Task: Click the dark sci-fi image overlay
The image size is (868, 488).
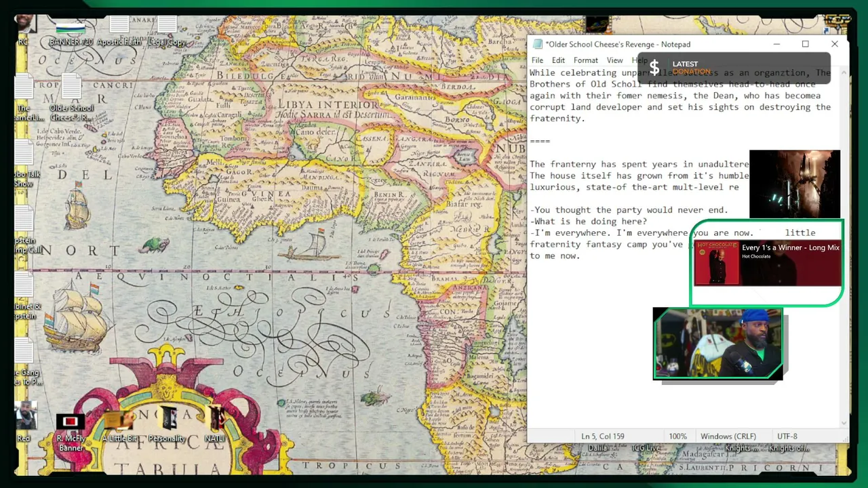Action: [x=795, y=184]
